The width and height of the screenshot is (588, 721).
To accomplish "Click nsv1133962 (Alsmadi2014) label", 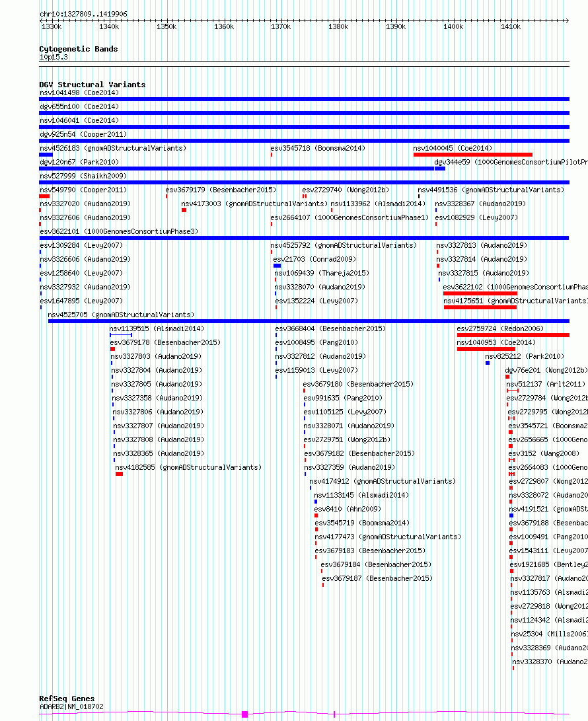I will (x=378, y=204).
